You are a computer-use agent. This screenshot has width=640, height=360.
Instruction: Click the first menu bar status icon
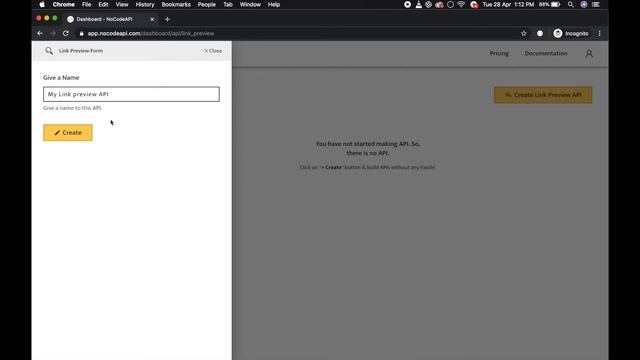tap(407, 4)
